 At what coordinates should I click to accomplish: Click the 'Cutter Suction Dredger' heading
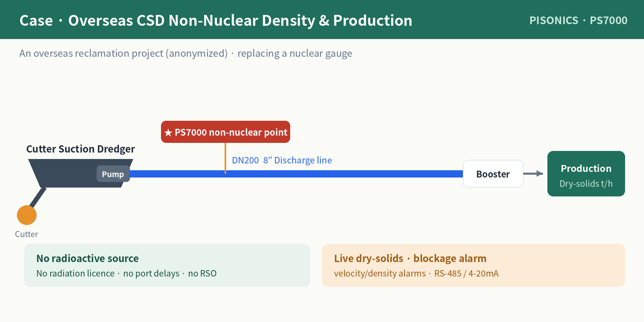coord(80,149)
